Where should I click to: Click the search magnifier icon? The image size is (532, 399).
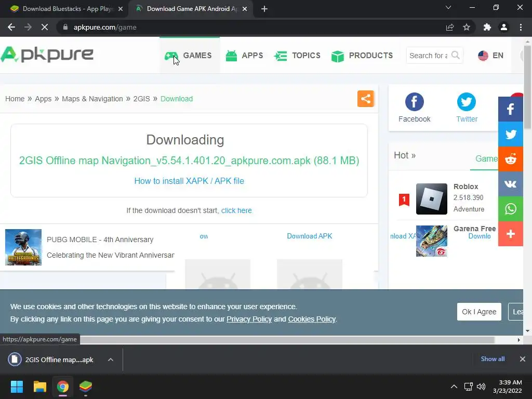pos(456,55)
